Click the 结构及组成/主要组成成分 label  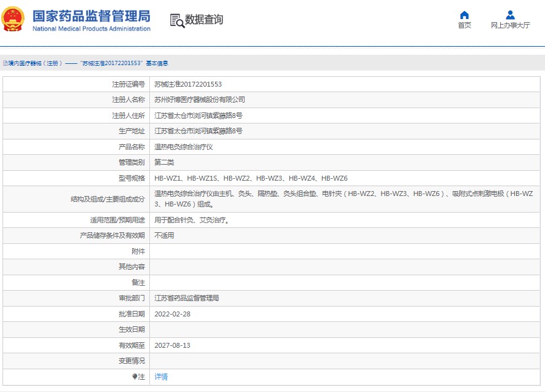point(108,199)
